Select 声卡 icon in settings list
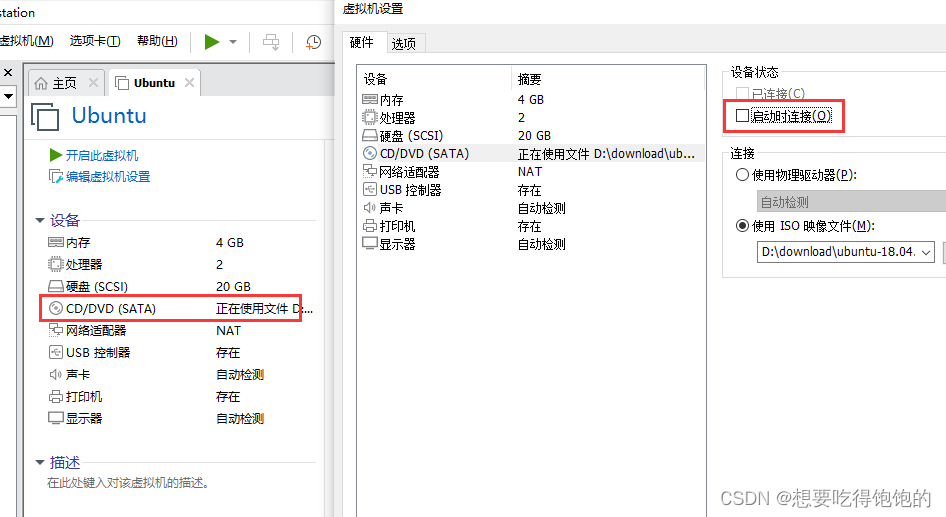This screenshot has width=946, height=517. click(369, 208)
